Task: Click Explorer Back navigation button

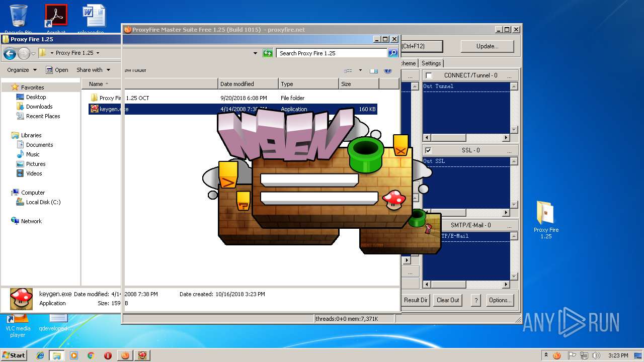Action: coord(10,53)
